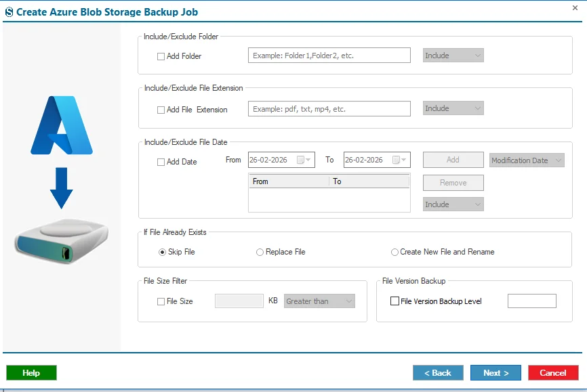Select Create New File and Rename option
Image resolution: width=587 pixels, height=392 pixels.
(x=394, y=253)
